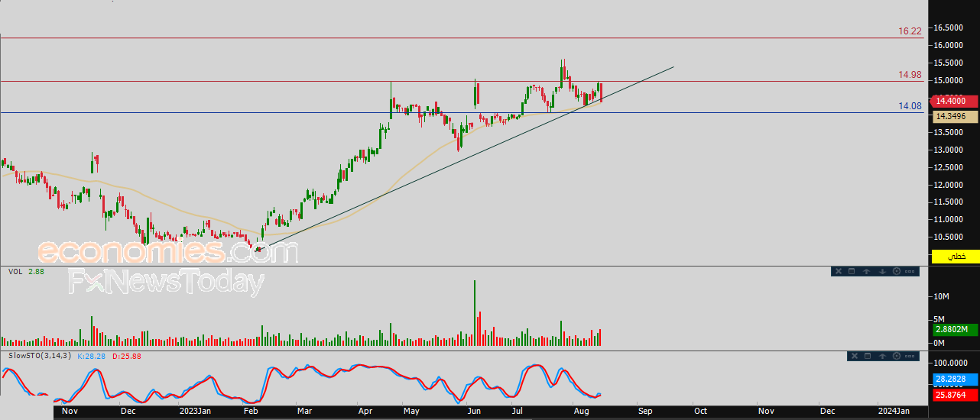Click the 2024Jan label on the time axis
This screenshot has width=980, height=420.
click(x=894, y=411)
